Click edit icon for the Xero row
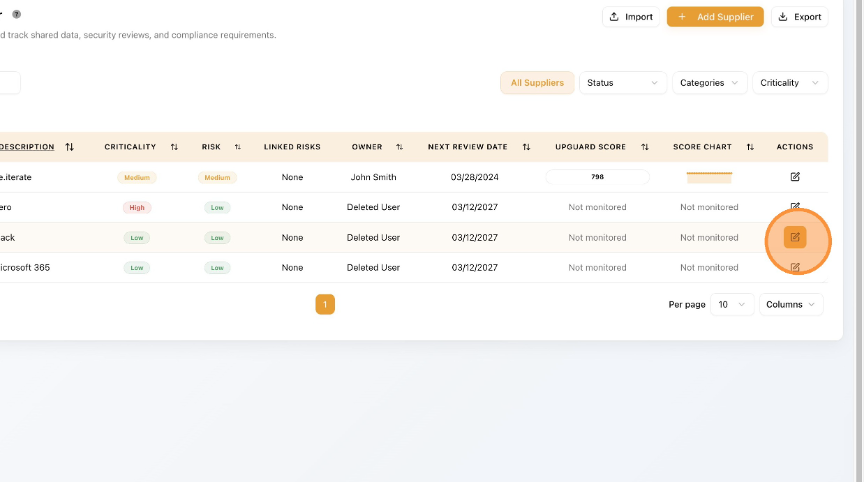The width and height of the screenshot is (864, 482). click(x=795, y=207)
